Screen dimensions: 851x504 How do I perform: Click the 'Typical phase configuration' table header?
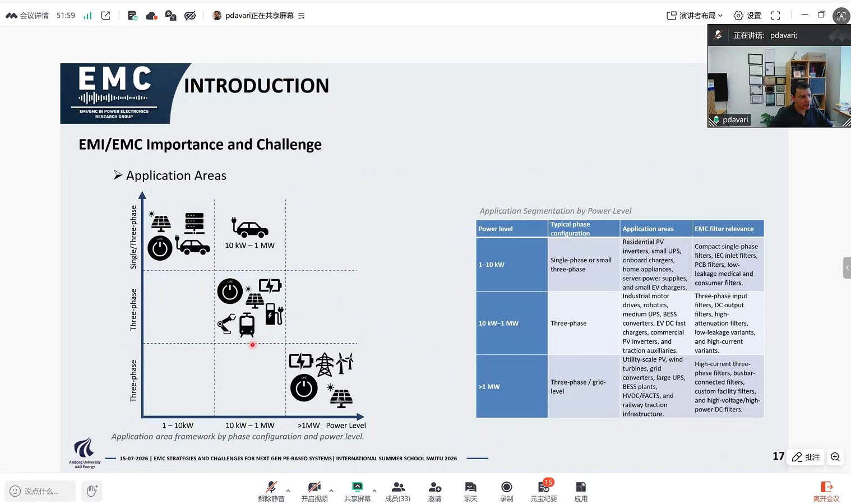(x=584, y=229)
